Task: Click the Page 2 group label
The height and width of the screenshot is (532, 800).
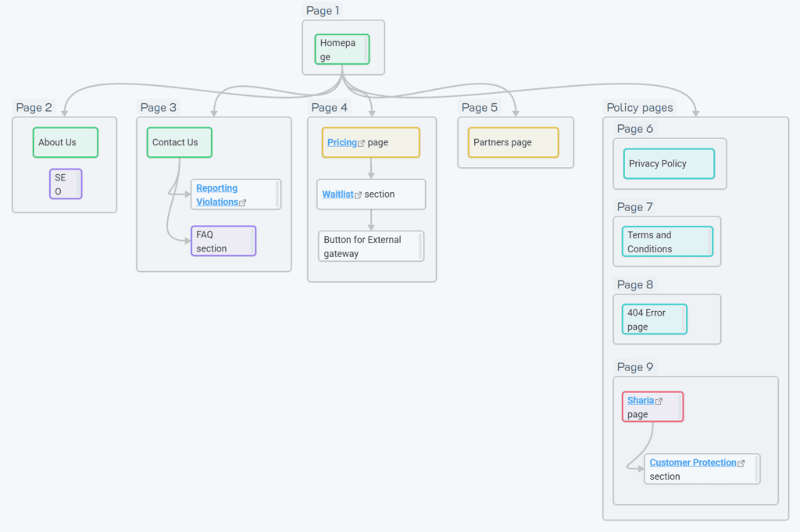Action: 34,108
